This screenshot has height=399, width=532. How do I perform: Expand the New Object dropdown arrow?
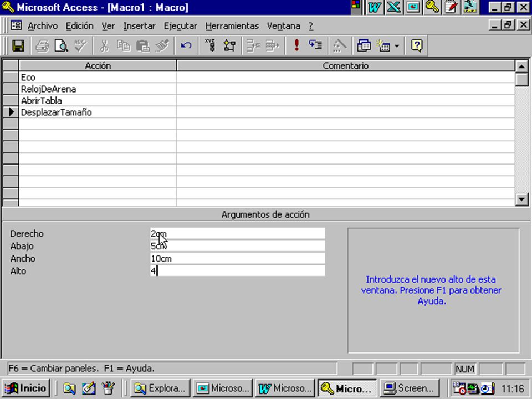coord(397,45)
